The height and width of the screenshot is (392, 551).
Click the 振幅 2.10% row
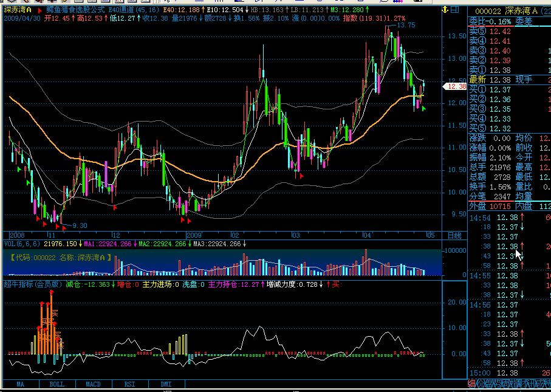490,157
